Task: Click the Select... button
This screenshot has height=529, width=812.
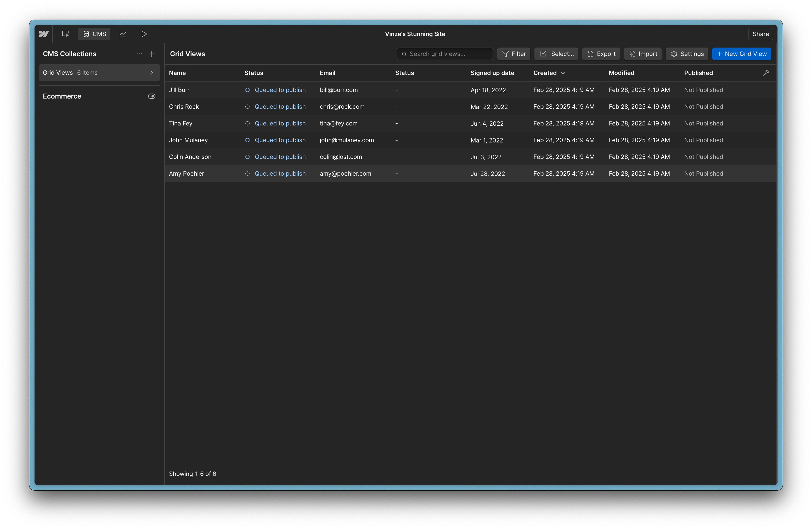Action: pos(556,54)
